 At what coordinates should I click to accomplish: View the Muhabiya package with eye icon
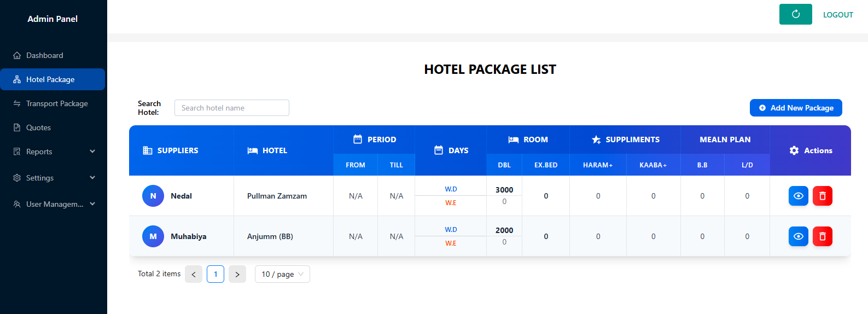click(x=798, y=236)
